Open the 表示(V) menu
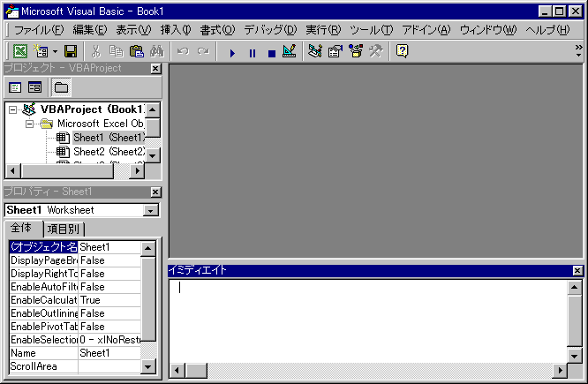This screenshot has height=384, width=588. click(133, 30)
